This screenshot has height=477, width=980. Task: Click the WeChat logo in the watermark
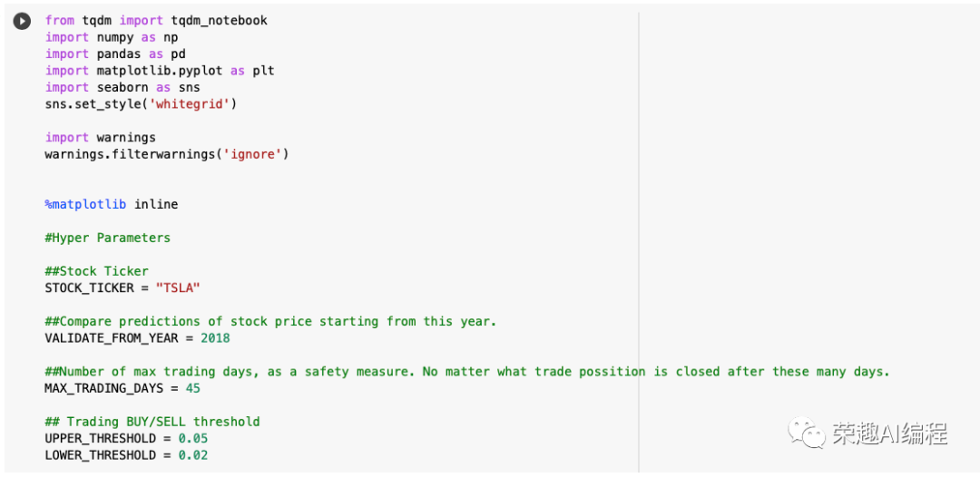coord(806,432)
